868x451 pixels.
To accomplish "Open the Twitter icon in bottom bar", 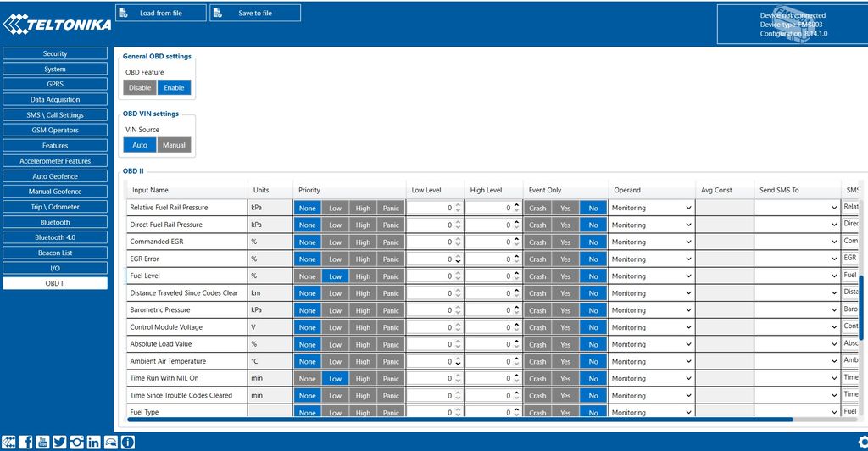I will [60, 442].
